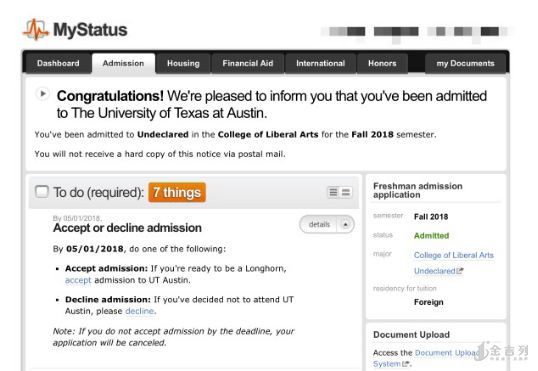538x371 pixels.
Task: Click the orange 7 things badge
Action: tap(177, 192)
